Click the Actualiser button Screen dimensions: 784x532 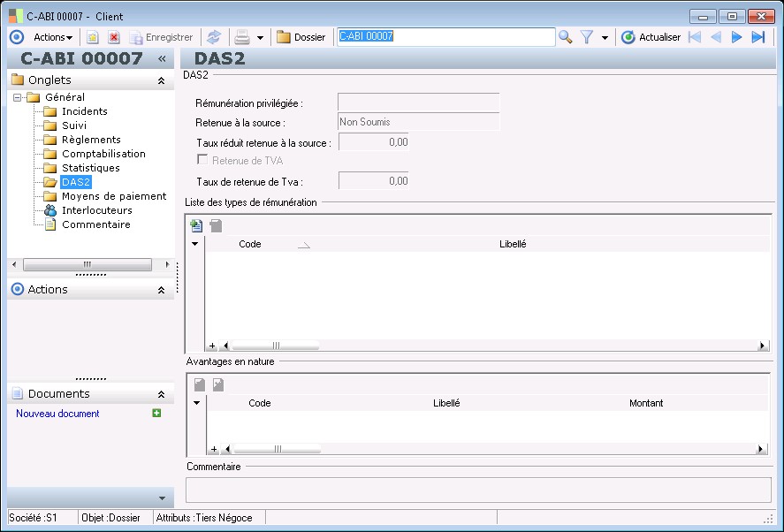(651, 37)
